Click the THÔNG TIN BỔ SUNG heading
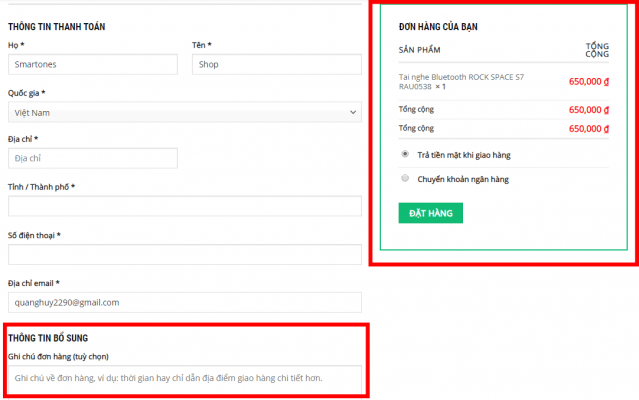The height and width of the screenshot is (400, 639). point(48,338)
